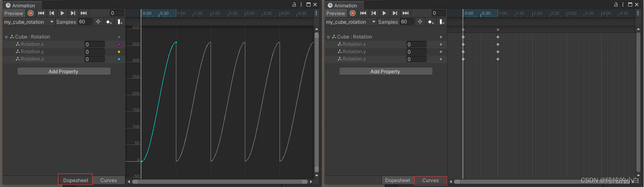Screen dimensions: 644x187
Task: Go to last keyframe in right Animation window
Action: pyautogui.click(x=406, y=13)
